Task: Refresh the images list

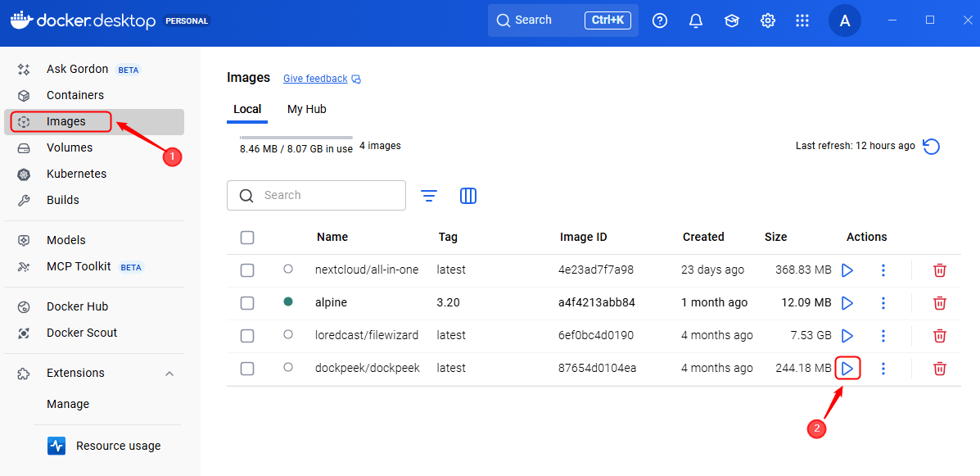Action: pyautogui.click(x=931, y=146)
